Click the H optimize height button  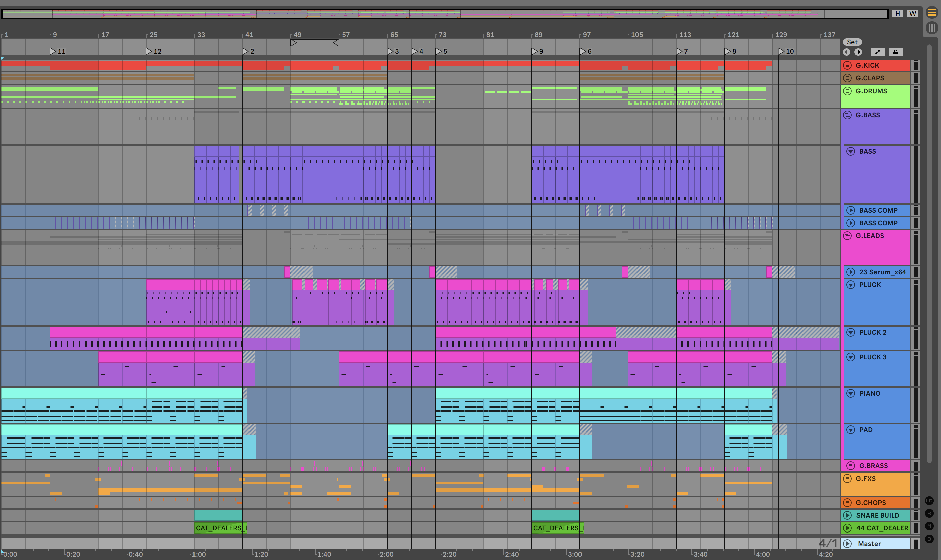[898, 14]
